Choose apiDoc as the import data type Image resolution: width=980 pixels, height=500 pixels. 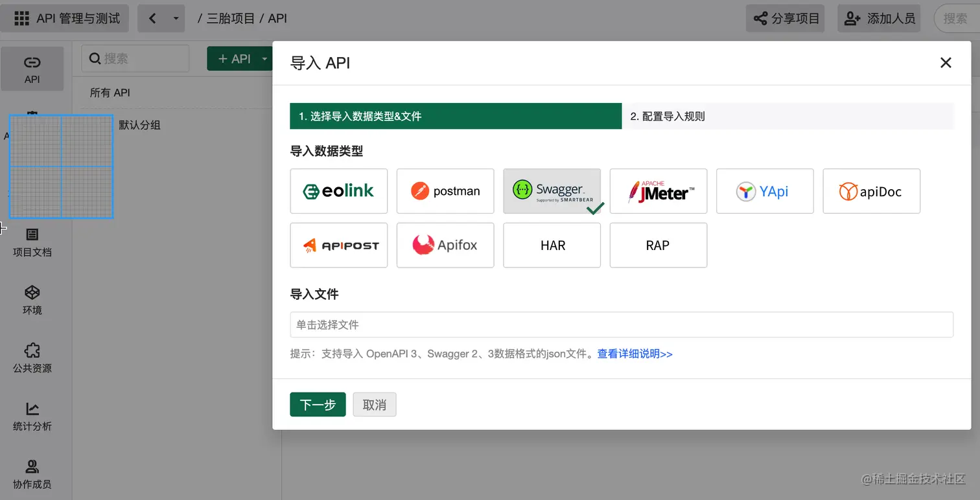coord(872,191)
